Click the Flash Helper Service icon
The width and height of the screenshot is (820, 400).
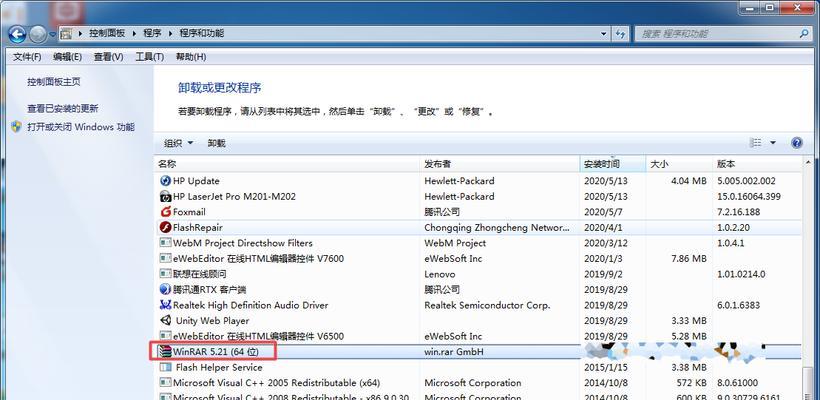pos(165,367)
